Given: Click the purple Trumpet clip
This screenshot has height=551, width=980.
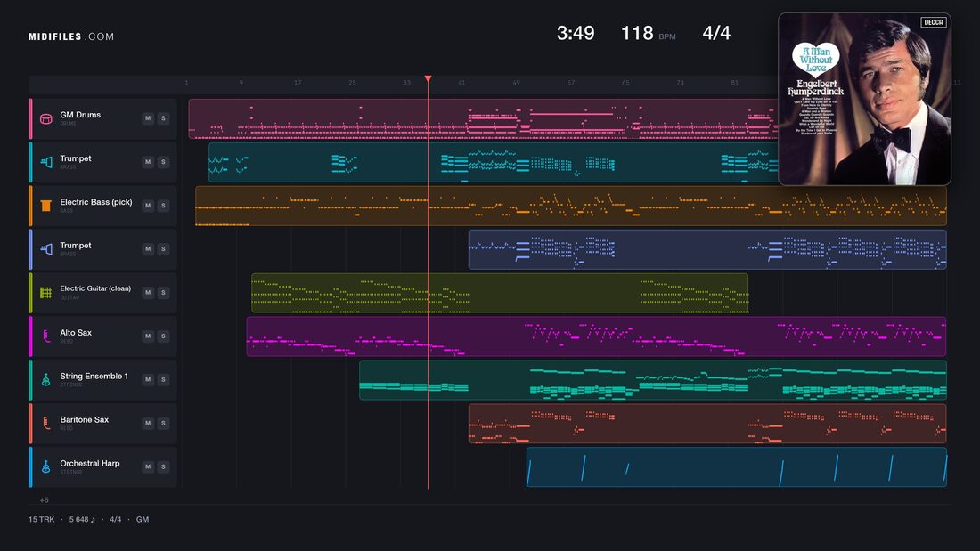Looking at the screenshot, I should [x=707, y=249].
